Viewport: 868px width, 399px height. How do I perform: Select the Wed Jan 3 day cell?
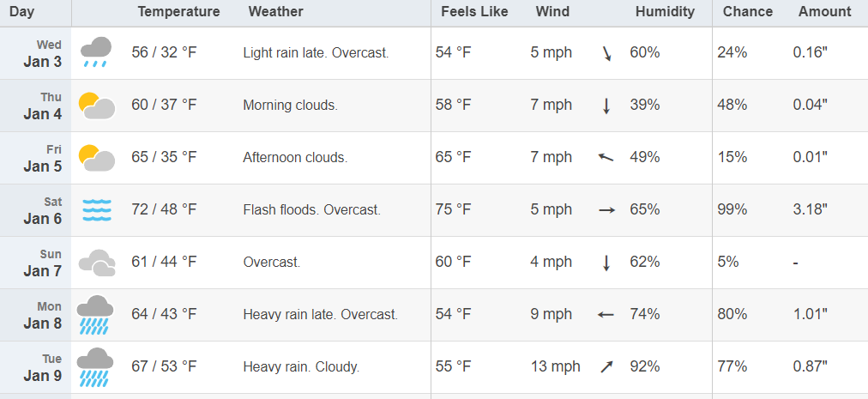[35, 53]
